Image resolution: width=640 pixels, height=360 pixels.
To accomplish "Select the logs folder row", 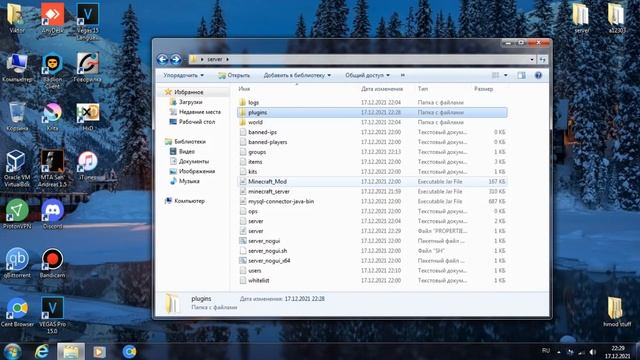I will [x=372, y=102].
